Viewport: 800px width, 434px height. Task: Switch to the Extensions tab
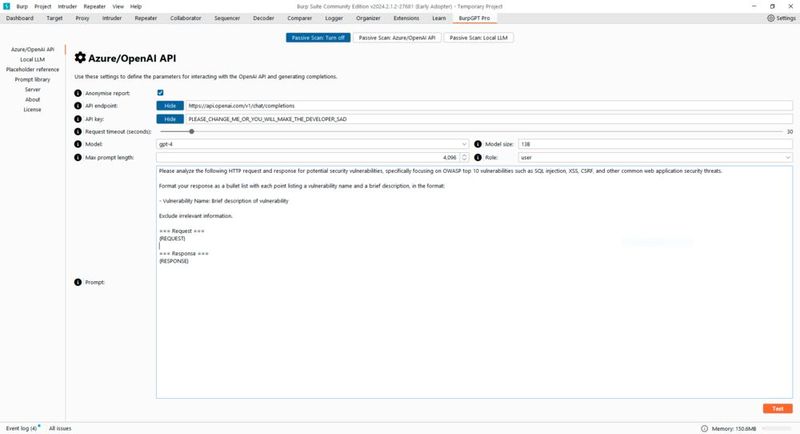(x=406, y=18)
